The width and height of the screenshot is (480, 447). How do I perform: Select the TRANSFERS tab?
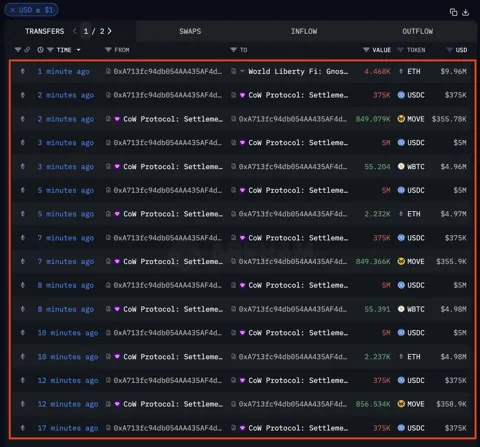pos(45,31)
